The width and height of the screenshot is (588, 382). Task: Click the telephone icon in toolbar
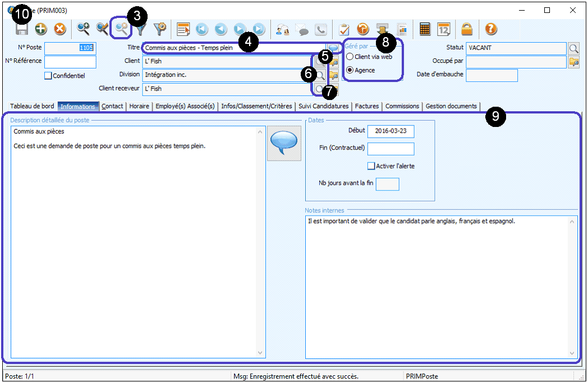point(321,29)
